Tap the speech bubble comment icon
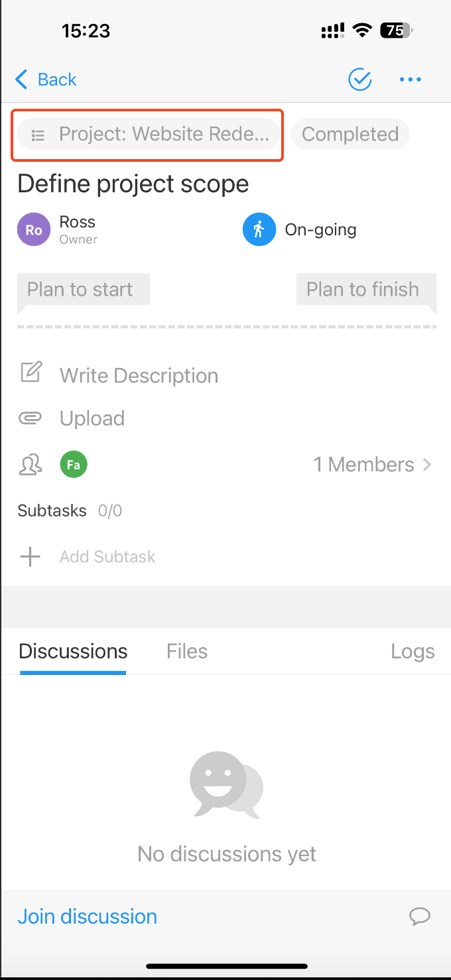The width and height of the screenshot is (451, 980). [x=419, y=916]
